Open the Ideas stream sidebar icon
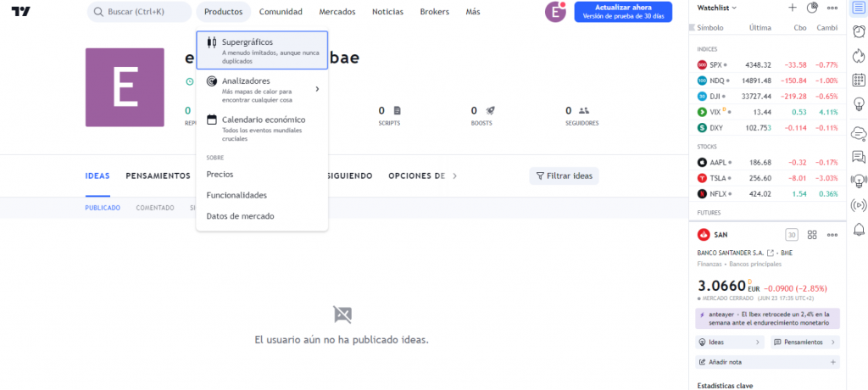 859,181
